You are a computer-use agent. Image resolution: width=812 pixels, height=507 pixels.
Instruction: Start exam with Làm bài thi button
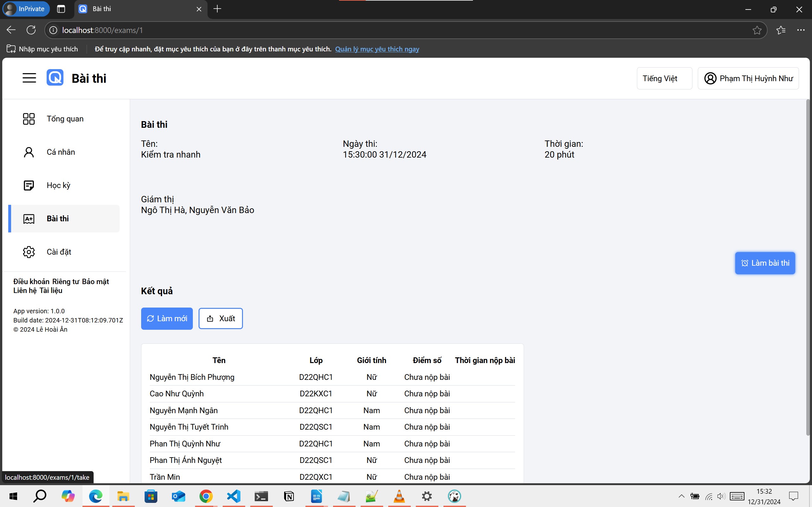pos(765,263)
